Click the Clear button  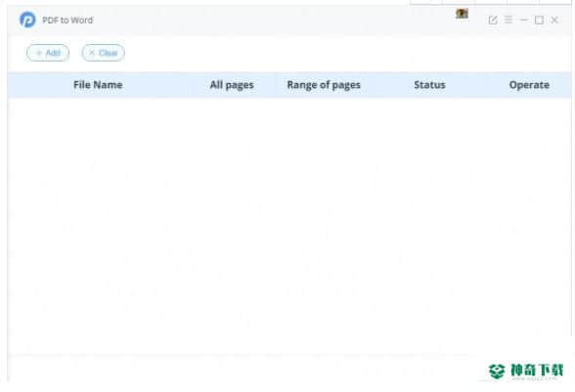(x=103, y=53)
